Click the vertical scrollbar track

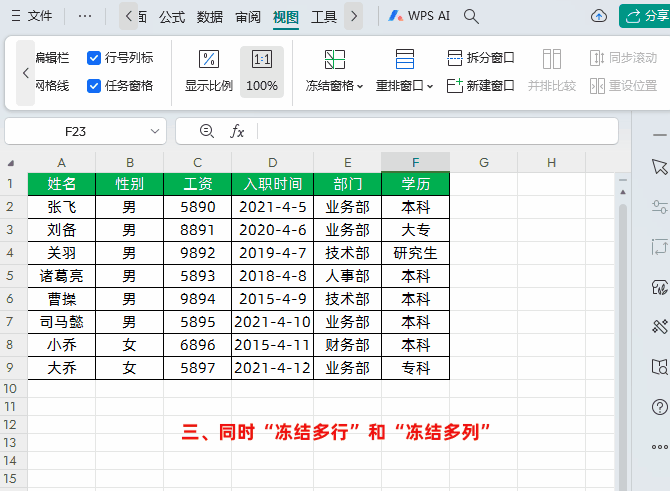tap(623, 346)
